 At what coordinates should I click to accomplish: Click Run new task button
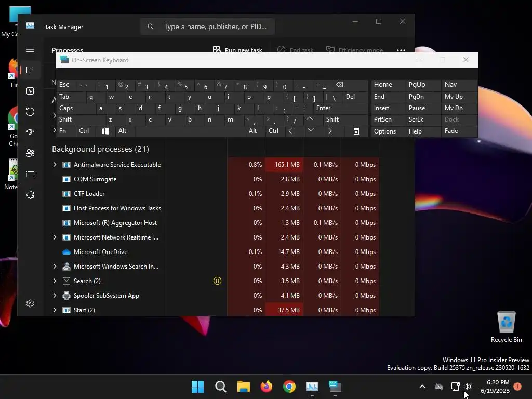237,50
